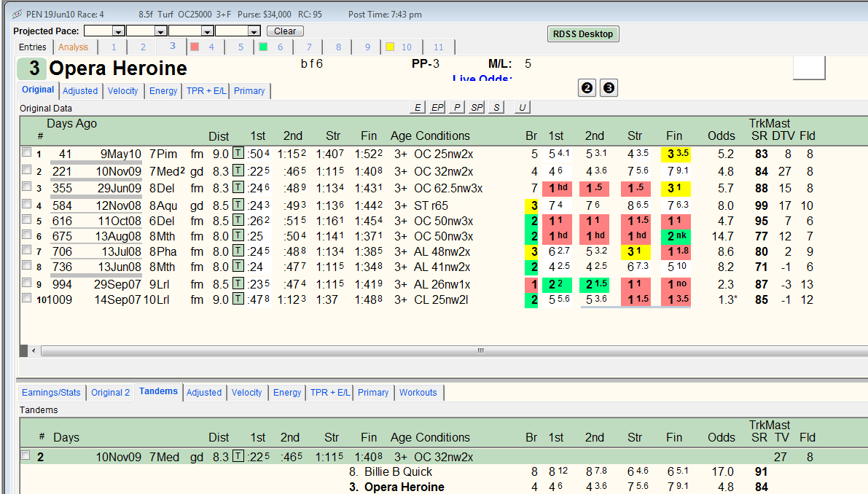Open horse tab 11
Viewport: 868px width, 494px height.
pos(439,47)
